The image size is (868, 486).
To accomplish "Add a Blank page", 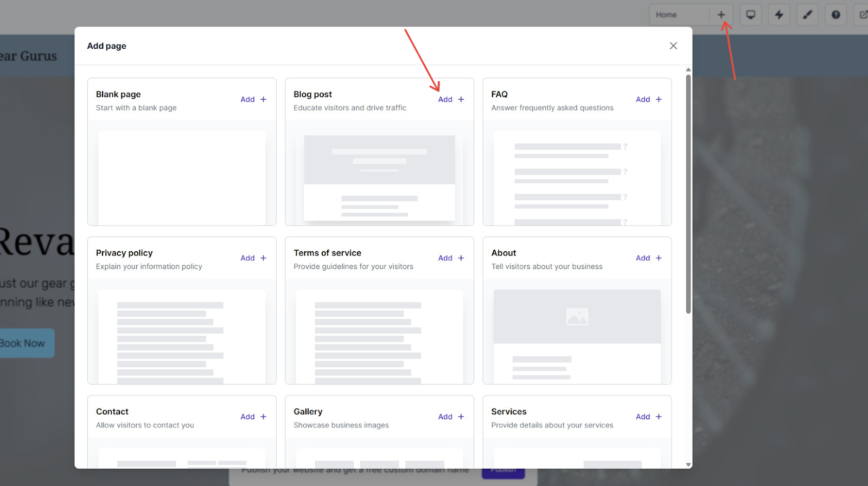I will (x=253, y=99).
